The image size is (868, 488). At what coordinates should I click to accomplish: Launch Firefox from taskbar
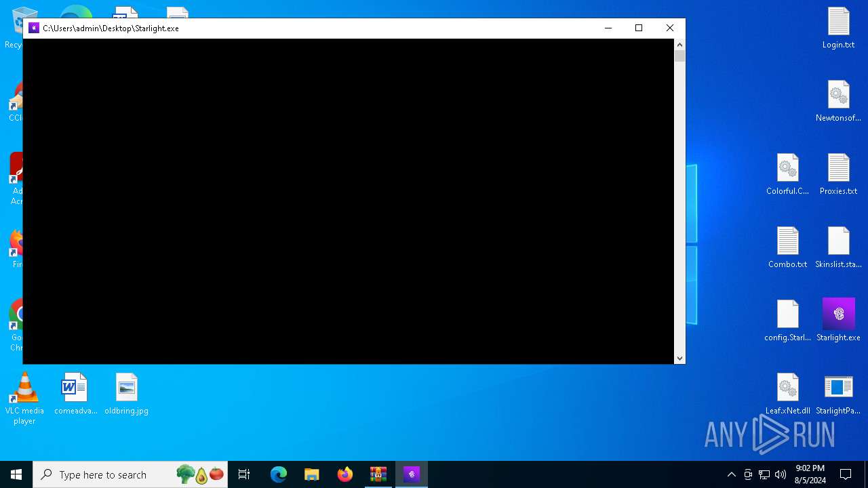345,474
